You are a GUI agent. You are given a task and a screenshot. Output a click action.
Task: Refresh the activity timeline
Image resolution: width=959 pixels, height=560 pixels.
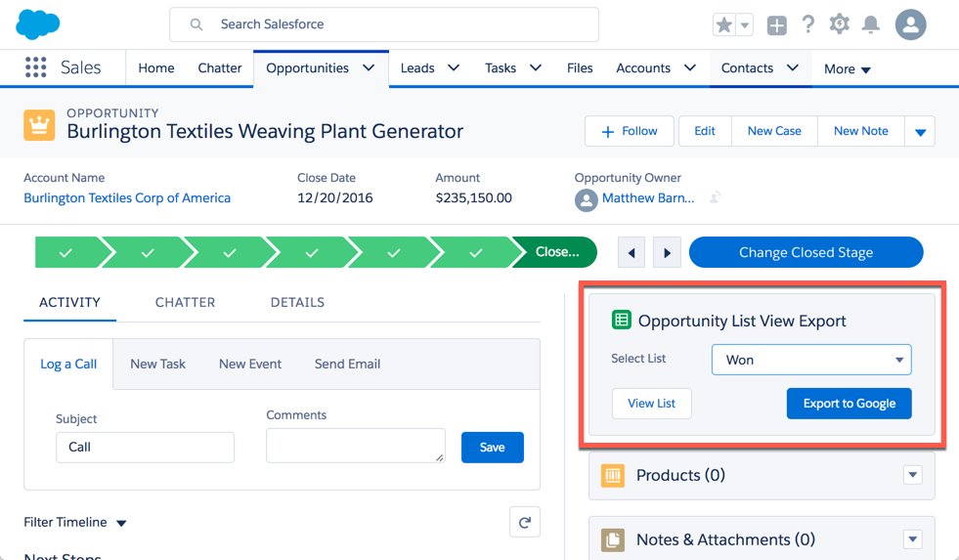pos(525,522)
